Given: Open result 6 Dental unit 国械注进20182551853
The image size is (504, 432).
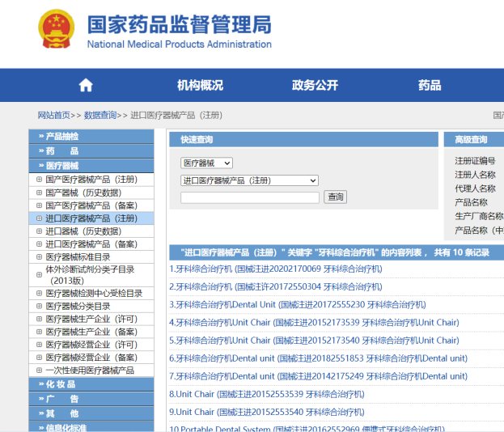Looking at the screenshot, I should point(319,358).
